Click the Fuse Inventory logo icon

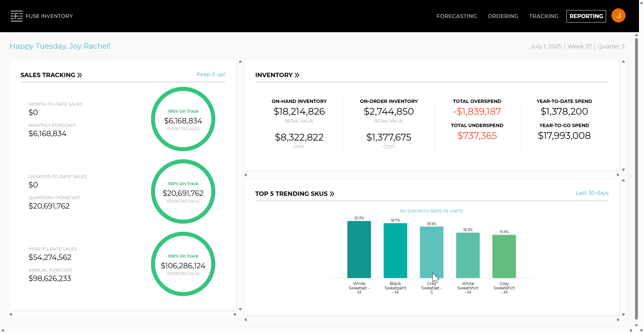point(16,16)
